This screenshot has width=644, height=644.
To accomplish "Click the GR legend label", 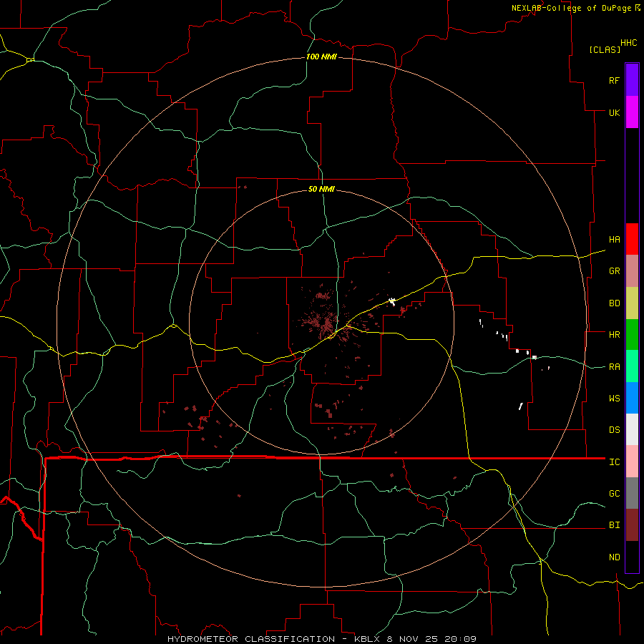I will click(614, 271).
